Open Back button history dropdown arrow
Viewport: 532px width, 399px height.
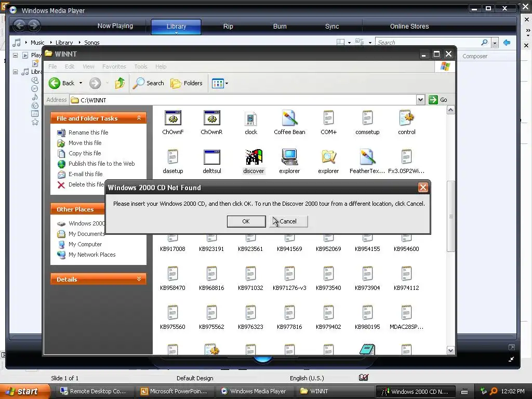pos(81,83)
